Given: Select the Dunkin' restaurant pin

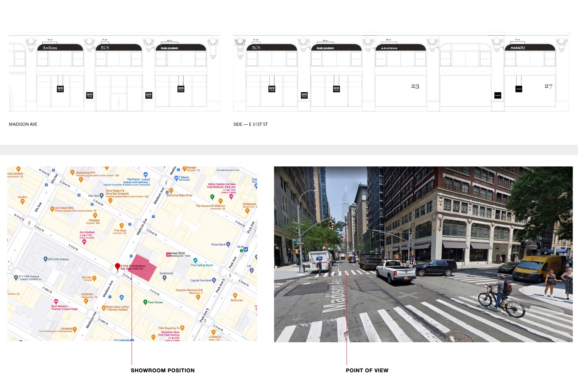Looking at the screenshot, I should tap(22, 201).
